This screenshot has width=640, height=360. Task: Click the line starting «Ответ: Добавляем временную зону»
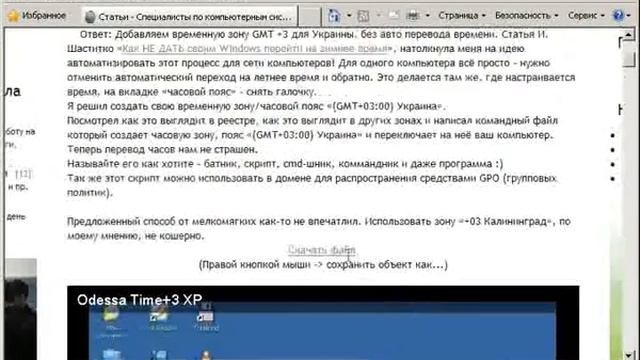[x=314, y=34]
